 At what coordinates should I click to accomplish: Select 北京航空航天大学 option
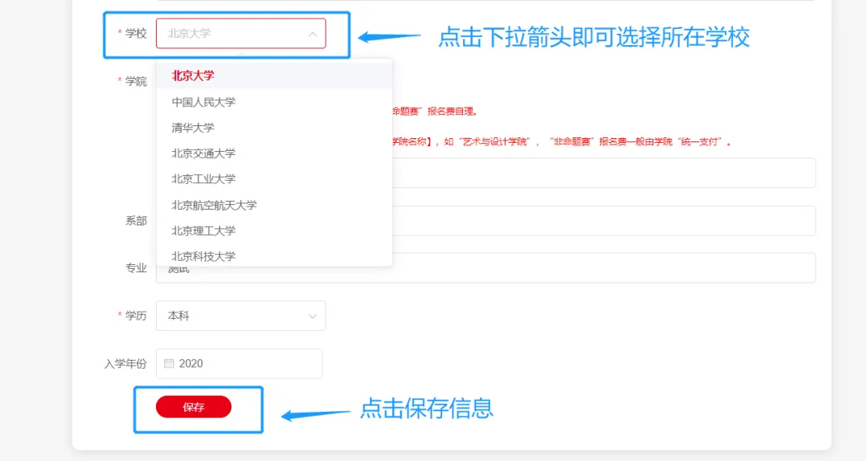[274, 206]
